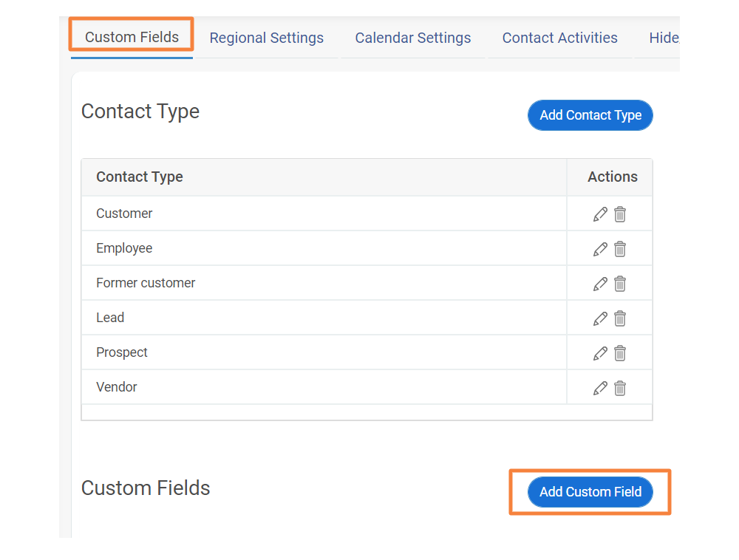This screenshot has height=560, width=739.
Task: Edit the Employee contact type
Action: click(x=600, y=249)
